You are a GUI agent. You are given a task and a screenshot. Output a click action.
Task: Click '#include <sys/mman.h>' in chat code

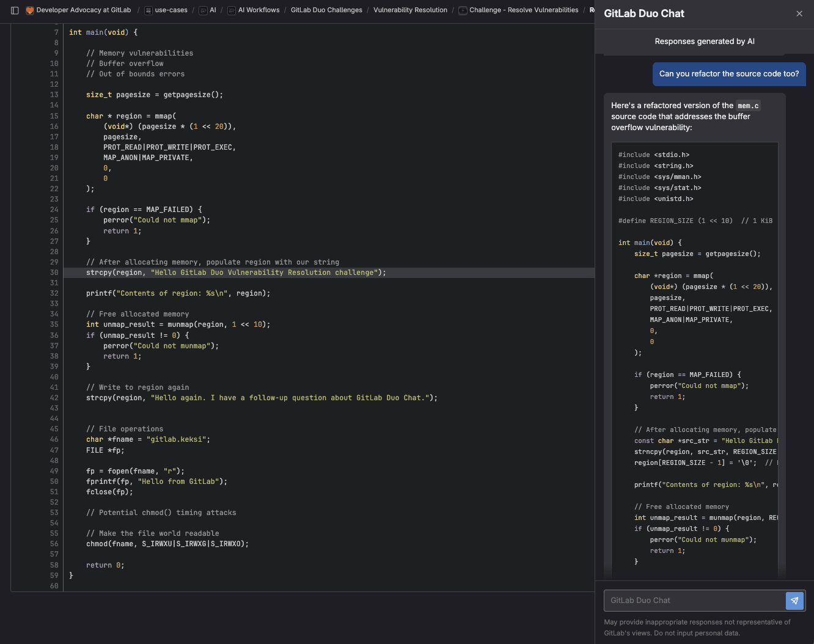click(660, 177)
